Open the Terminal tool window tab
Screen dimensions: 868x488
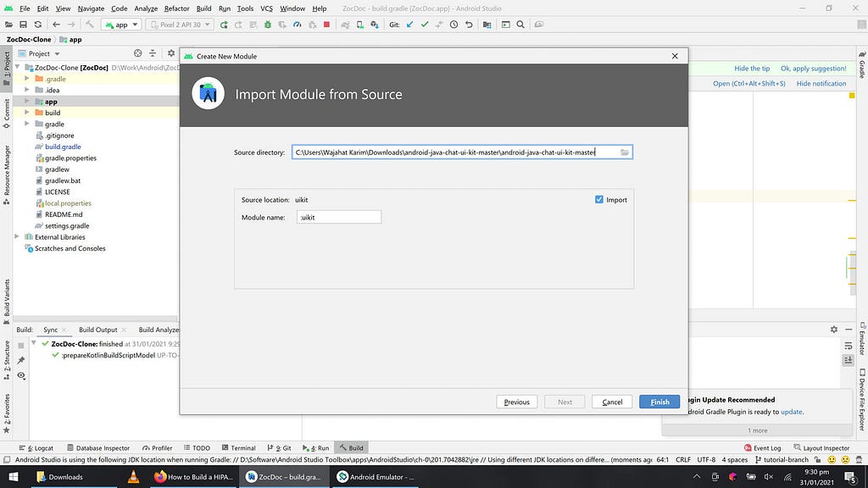tap(238, 448)
